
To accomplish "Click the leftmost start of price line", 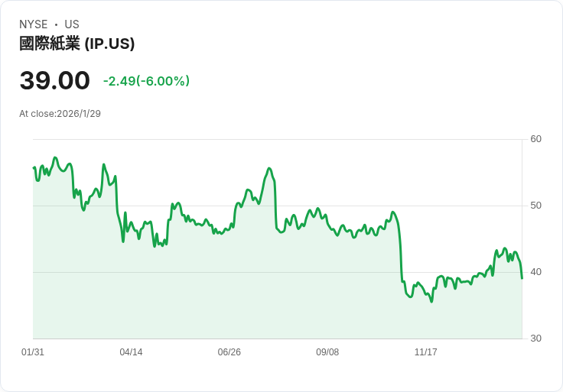I will click(x=34, y=167).
